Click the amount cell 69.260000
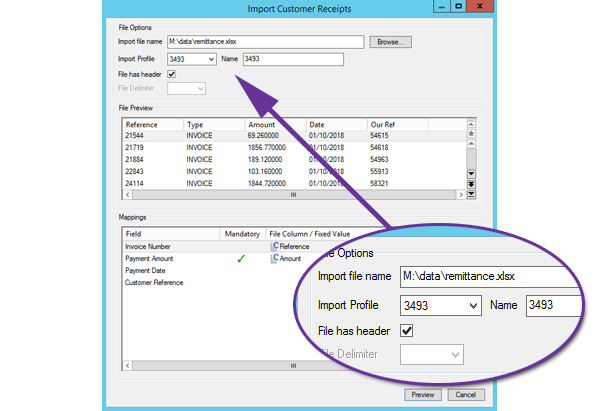 point(263,135)
